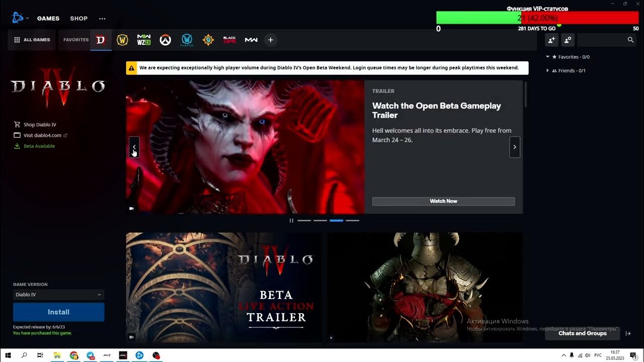Expand the Friends - 0/1 list
Viewport: 644px width, 362px height.
548,70
